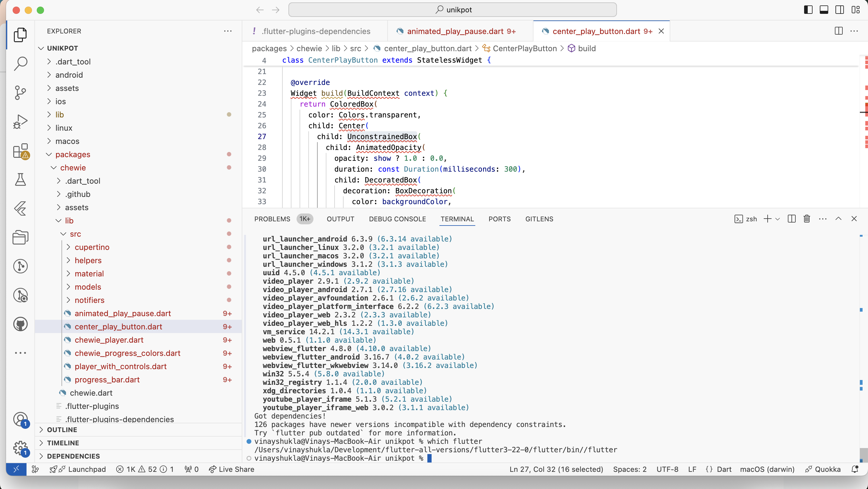Click errors and warnings count in status bar

click(145, 469)
